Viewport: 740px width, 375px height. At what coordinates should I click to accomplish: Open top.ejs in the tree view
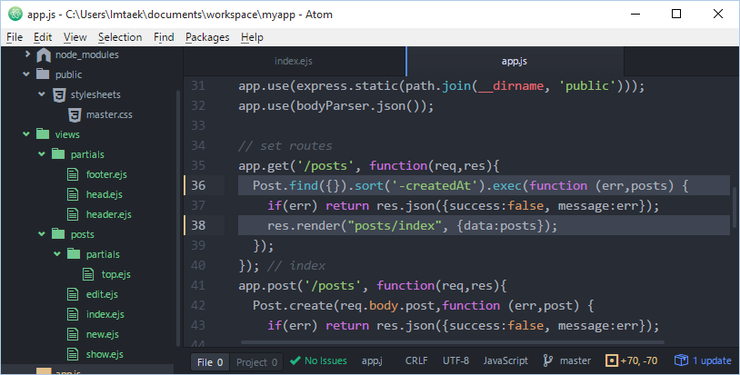116,274
